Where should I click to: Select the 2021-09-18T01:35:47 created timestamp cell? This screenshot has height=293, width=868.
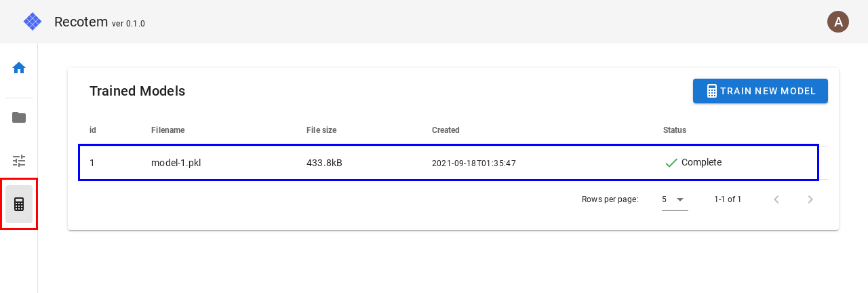tap(474, 163)
